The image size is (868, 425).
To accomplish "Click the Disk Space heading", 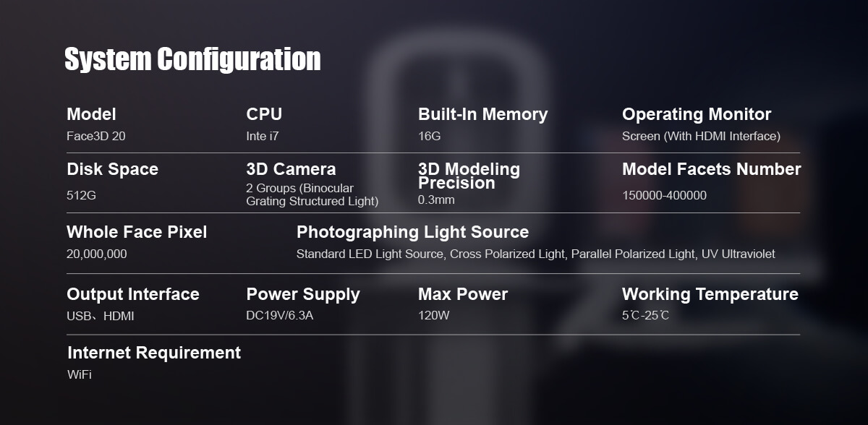I will click(112, 169).
